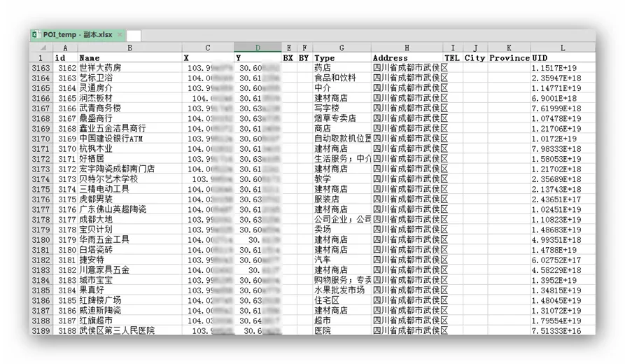Click the Excel file icon on the tab
Screen dimensions: 625x364
pyautogui.click(x=36, y=35)
